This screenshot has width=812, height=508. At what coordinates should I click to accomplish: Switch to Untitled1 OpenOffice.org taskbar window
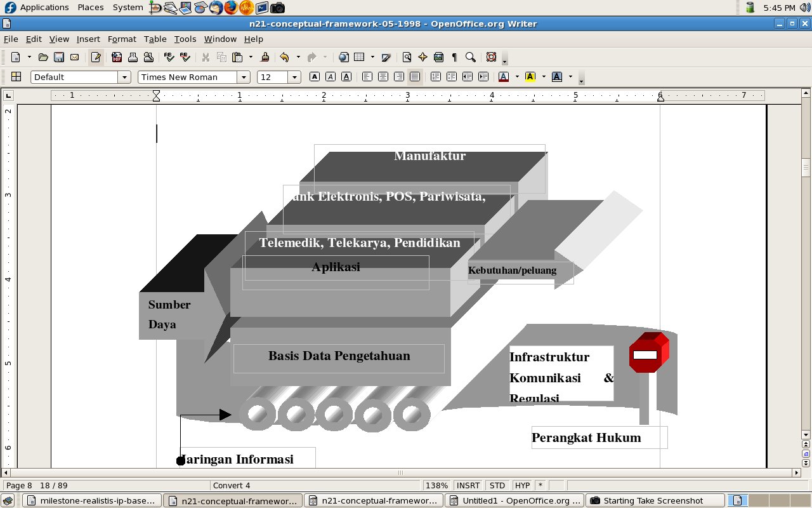coord(514,500)
